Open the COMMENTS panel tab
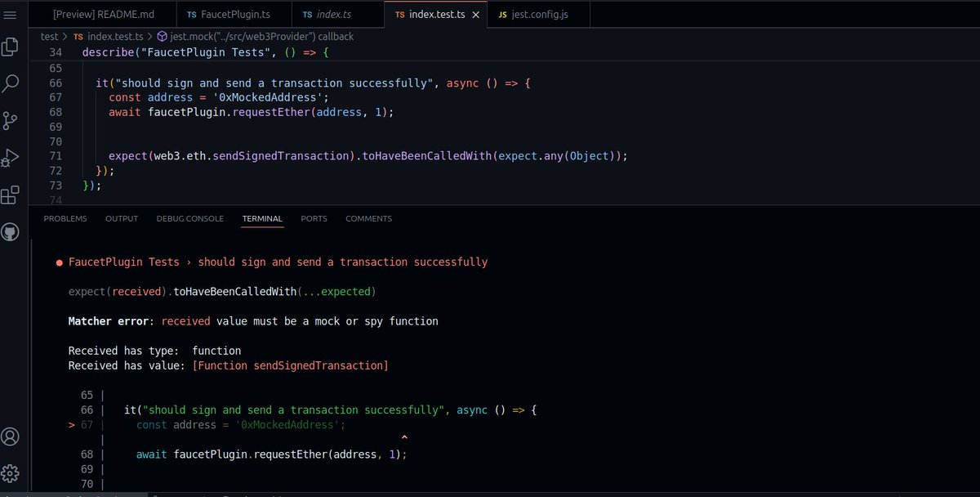This screenshot has height=497, width=980. point(368,218)
